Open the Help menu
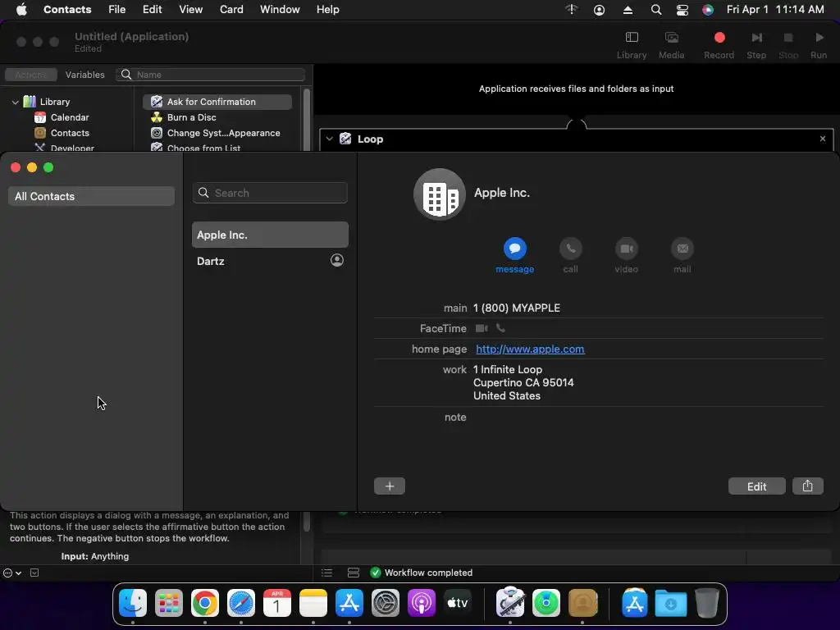840x630 pixels. 327,10
